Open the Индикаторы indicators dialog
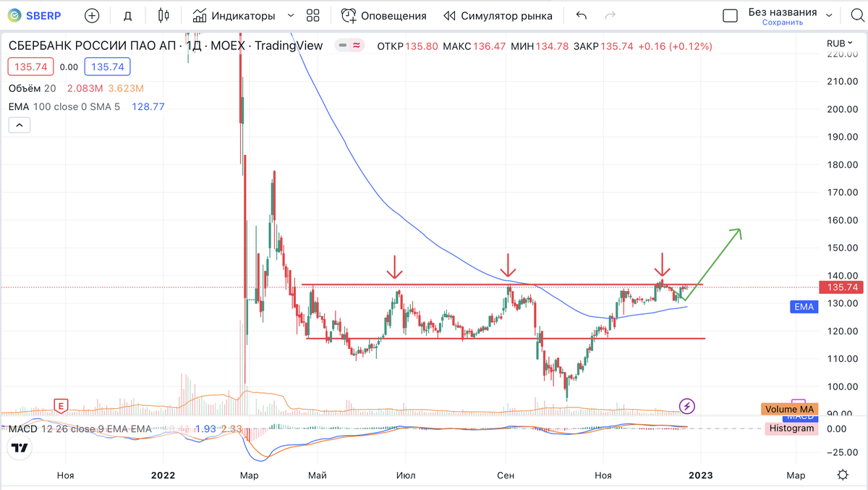Screen dimensions: 868x490 pos(234,15)
